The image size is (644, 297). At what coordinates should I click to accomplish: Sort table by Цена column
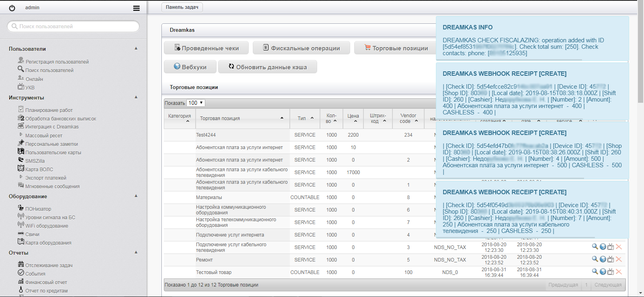click(x=353, y=118)
